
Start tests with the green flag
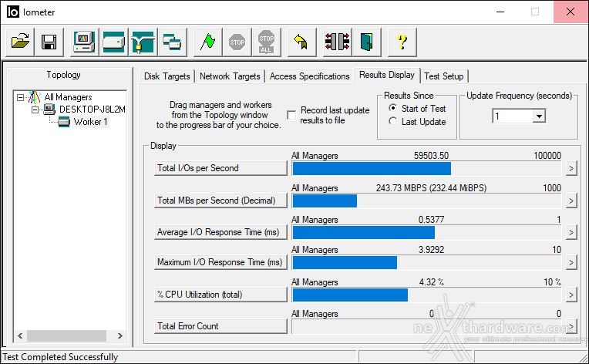tap(207, 42)
